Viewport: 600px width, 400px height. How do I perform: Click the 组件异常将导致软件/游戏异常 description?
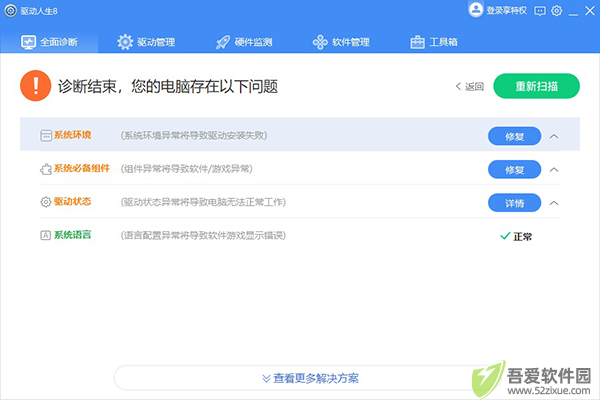coord(187,169)
